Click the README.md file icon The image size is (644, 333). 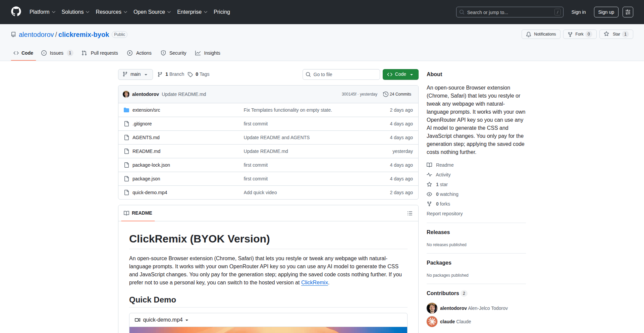point(126,151)
